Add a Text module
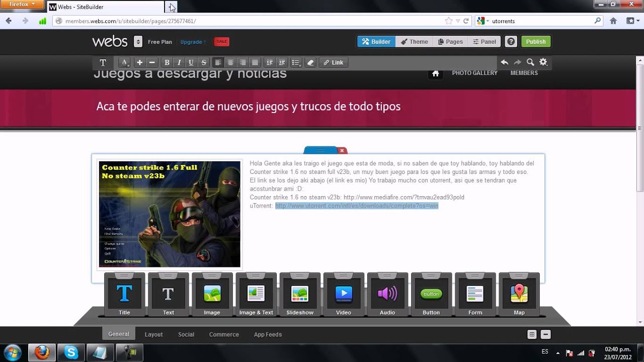Screen dimensions: 644x362 click(x=168, y=294)
